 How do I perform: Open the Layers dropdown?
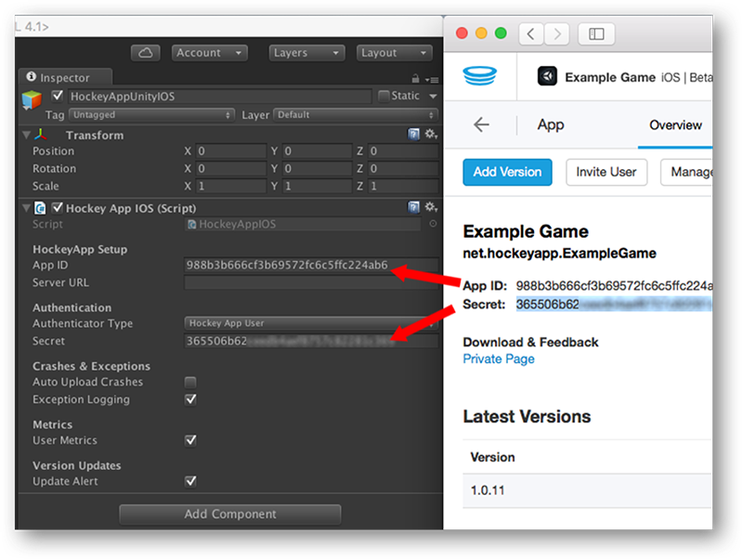coord(306,53)
